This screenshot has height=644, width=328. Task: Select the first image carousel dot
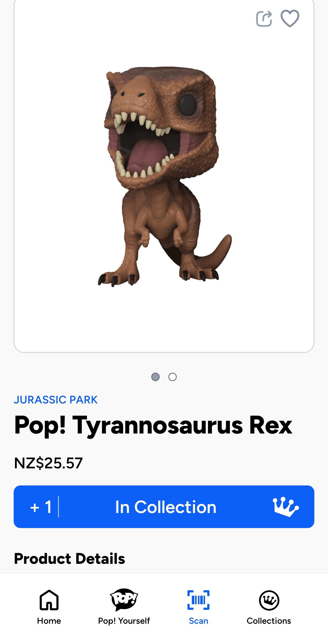pyautogui.click(x=155, y=377)
